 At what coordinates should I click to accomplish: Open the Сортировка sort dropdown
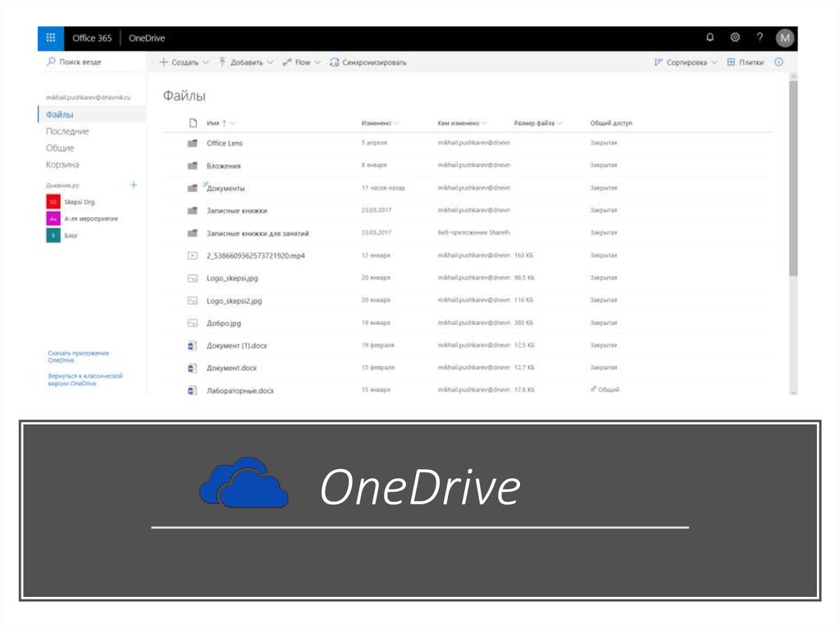tap(686, 62)
